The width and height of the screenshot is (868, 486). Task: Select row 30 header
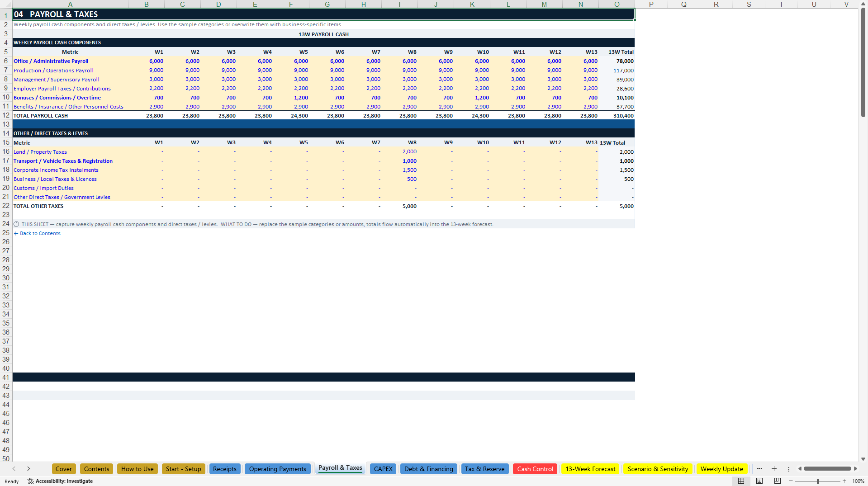(x=6, y=278)
